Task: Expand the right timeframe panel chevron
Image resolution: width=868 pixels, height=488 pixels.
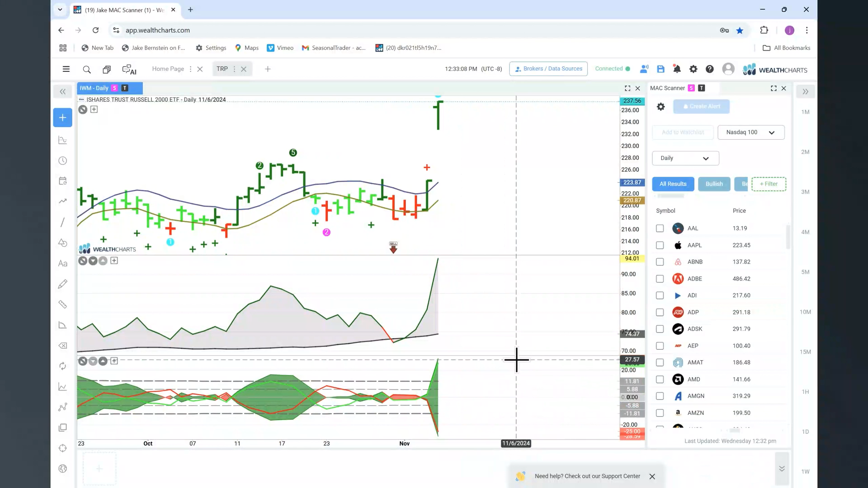Action: 805,92
